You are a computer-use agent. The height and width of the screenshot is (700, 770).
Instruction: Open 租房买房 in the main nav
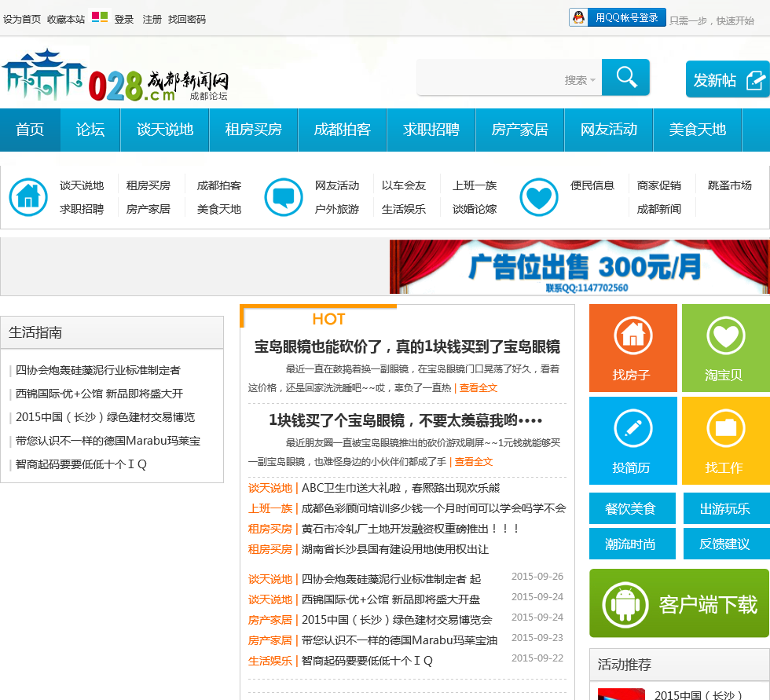pyautogui.click(x=253, y=130)
